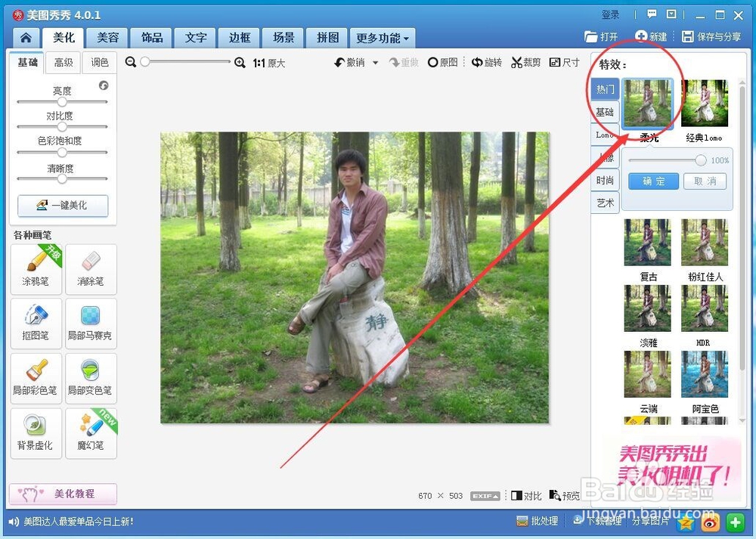Select the 基础 effects category
The height and width of the screenshot is (539, 756).
click(605, 112)
